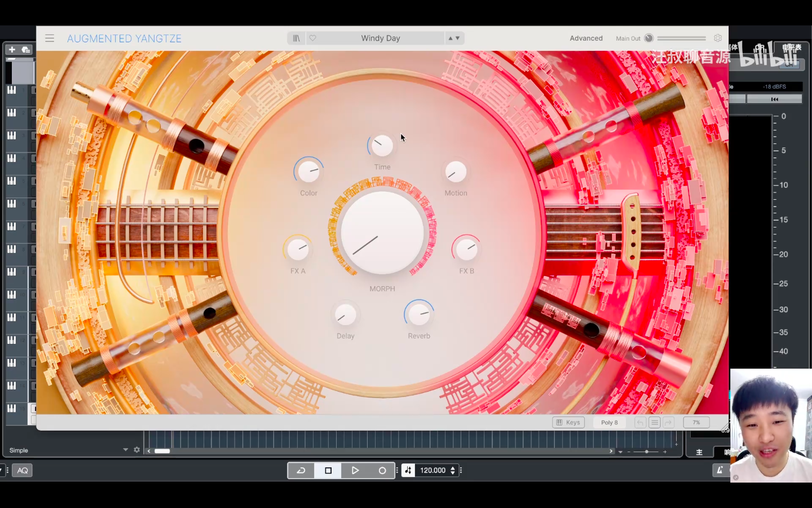Open the plugin settings gear icon
This screenshot has height=508, width=812.
717,38
